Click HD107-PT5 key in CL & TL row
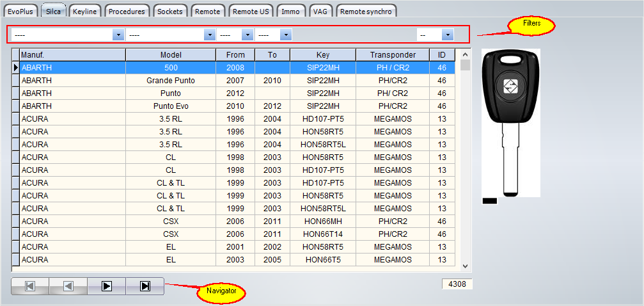 click(x=323, y=183)
